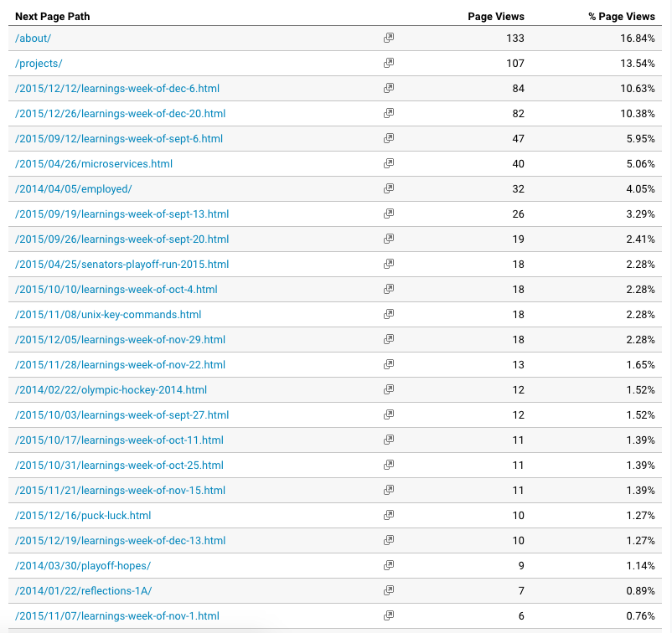
Task: Click the popup icon next to olympic-hockey-2014.html
Action: [x=388, y=389]
